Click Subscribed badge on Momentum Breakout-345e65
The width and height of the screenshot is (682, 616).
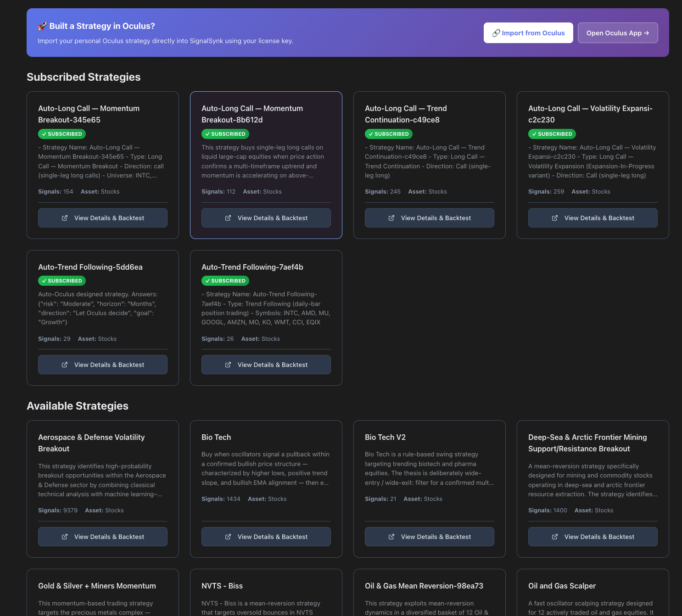click(x=62, y=134)
